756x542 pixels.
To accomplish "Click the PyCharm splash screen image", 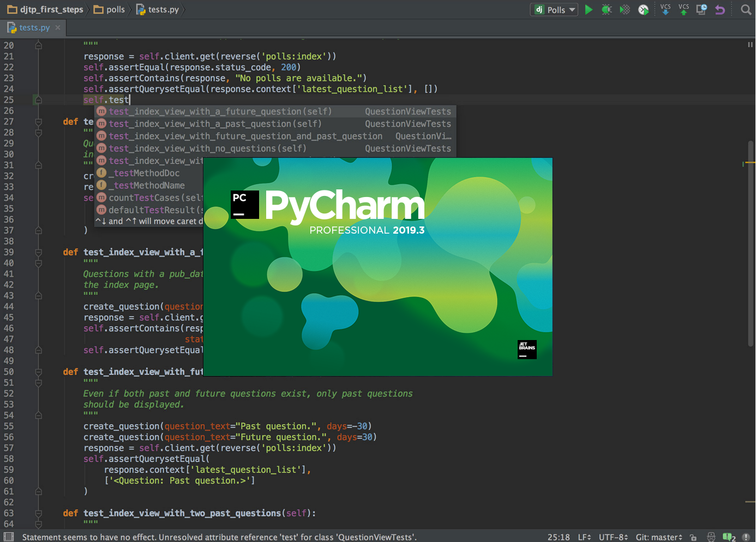I will click(378, 267).
